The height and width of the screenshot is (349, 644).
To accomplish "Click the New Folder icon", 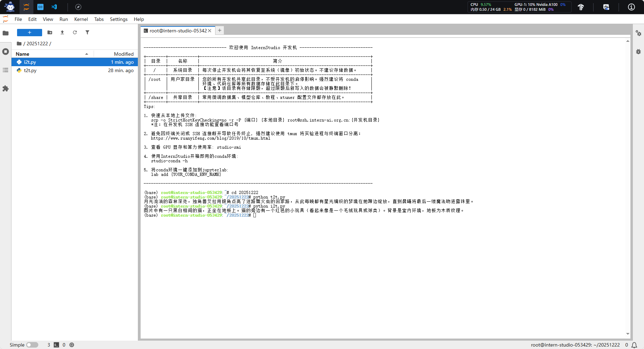I will [x=50, y=32].
